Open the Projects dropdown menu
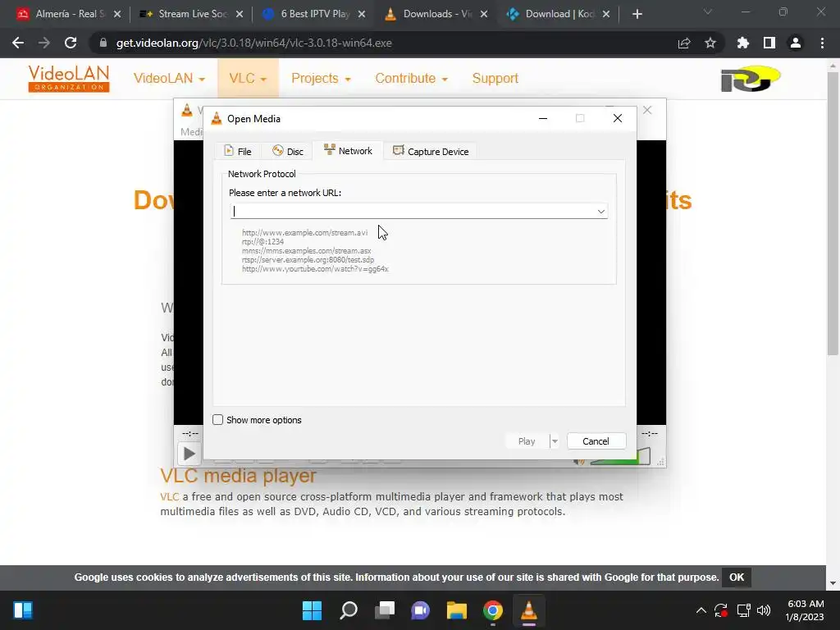 pos(321,78)
